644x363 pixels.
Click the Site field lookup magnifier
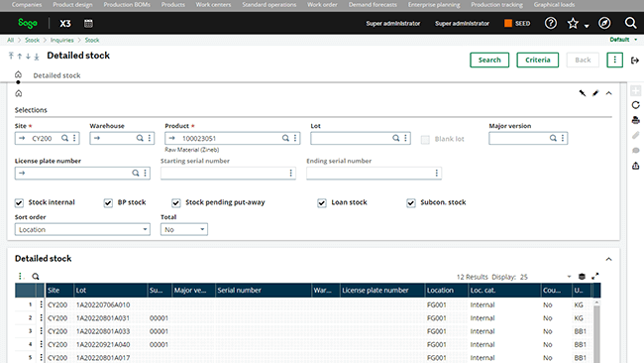click(64, 138)
